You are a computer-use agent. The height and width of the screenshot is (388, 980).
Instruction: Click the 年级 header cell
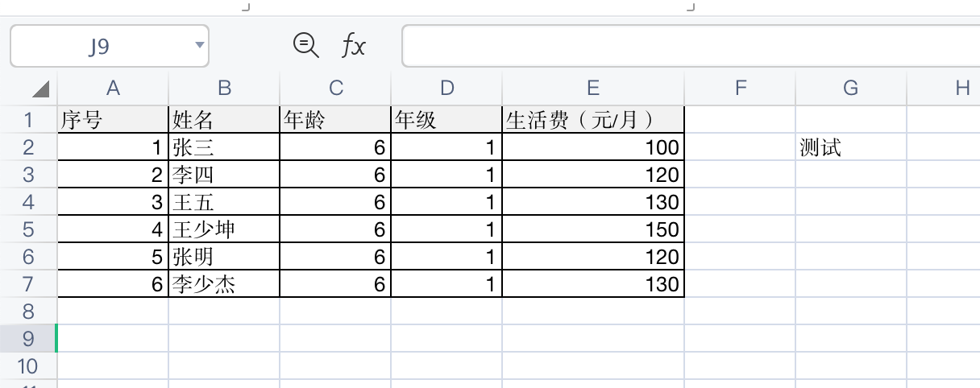[446, 121]
